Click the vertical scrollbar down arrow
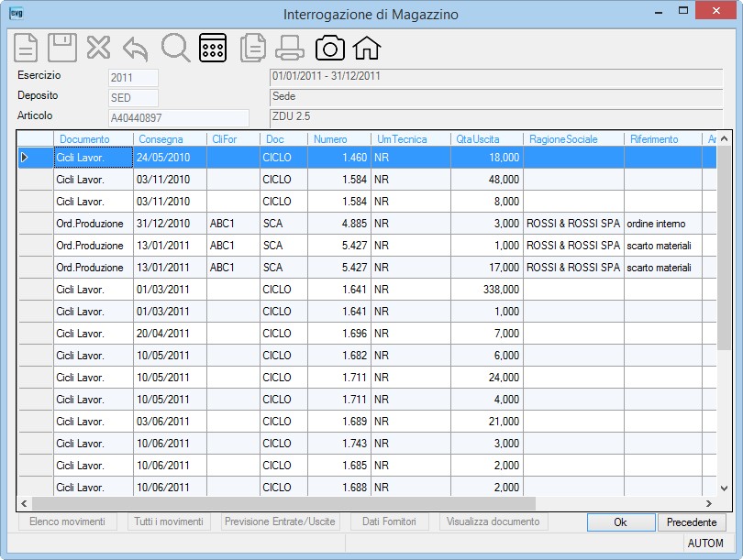This screenshot has width=743, height=560. [x=724, y=488]
